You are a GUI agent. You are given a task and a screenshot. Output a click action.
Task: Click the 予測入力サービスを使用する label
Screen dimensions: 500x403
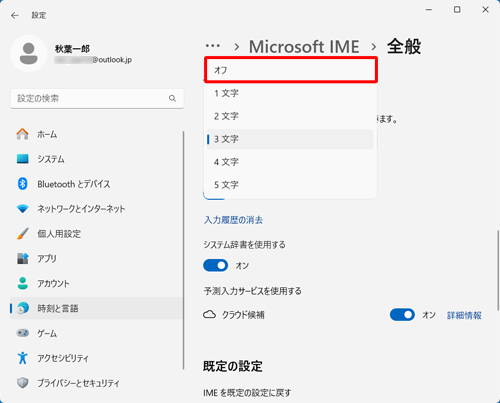point(252,291)
